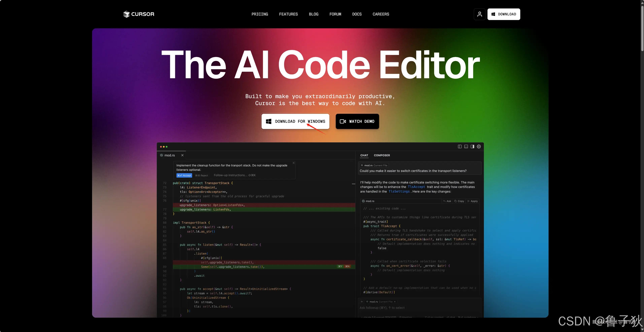Toggle the left sidebar layout icon
Screen dimensions: 644x332
(460, 147)
